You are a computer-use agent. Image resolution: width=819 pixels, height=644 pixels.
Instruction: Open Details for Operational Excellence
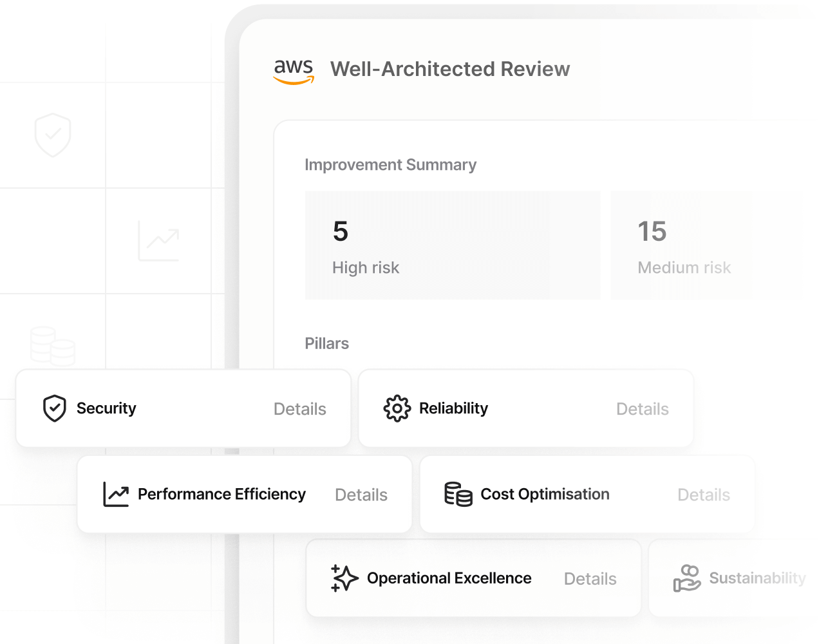point(590,579)
